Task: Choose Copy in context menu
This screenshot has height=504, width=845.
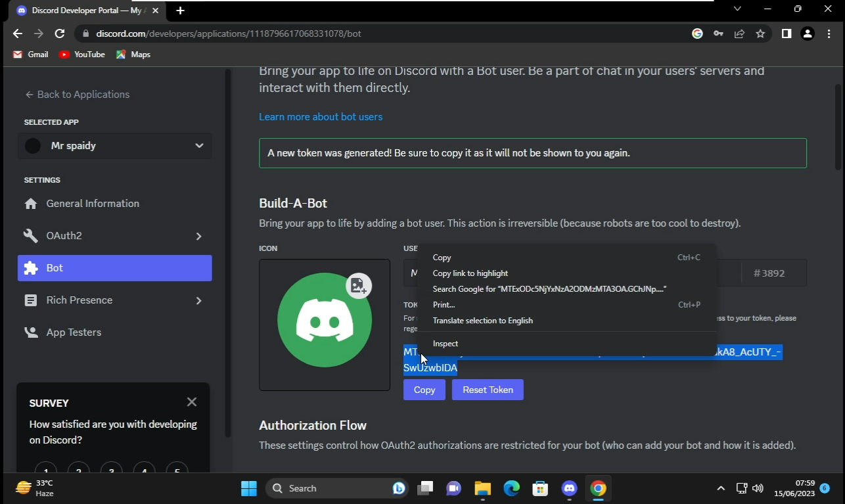Action: point(566,258)
